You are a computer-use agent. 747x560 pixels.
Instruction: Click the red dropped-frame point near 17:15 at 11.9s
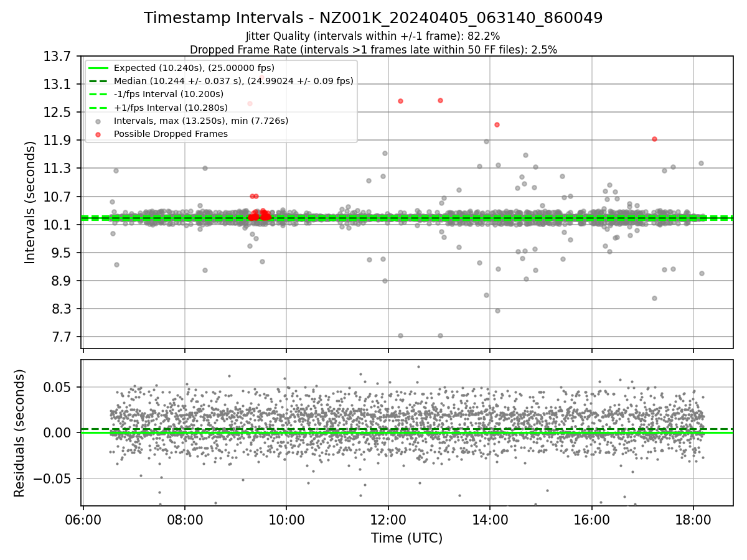coord(654,139)
